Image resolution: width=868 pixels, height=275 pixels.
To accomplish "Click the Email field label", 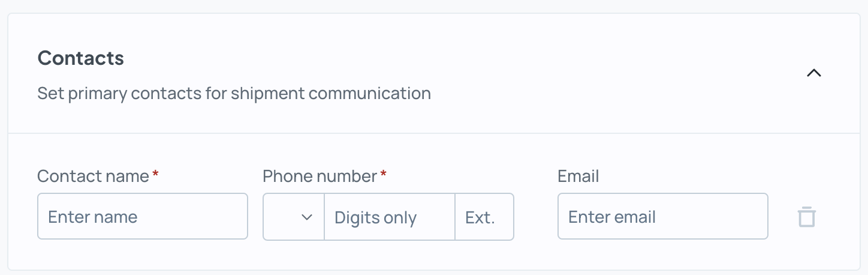I will point(578,176).
